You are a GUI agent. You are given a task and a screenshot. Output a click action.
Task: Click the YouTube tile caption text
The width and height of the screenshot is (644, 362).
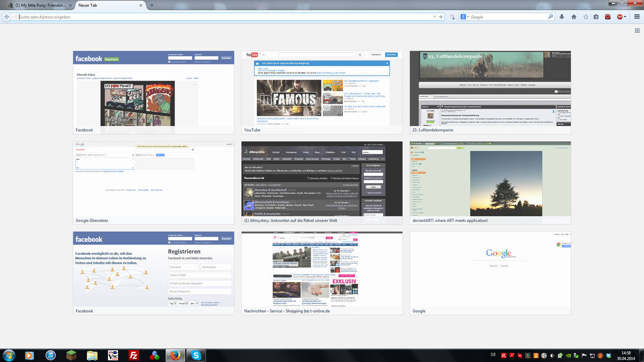(252, 130)
